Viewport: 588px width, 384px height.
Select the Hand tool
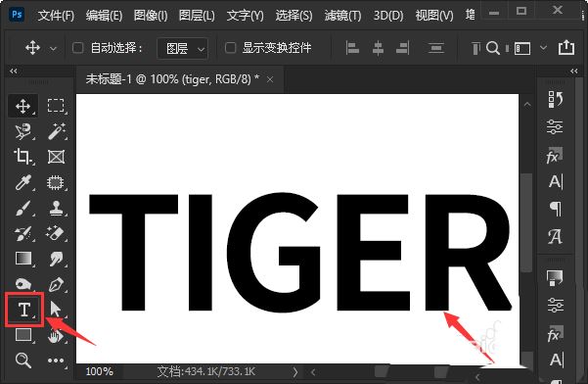point(56,336)
